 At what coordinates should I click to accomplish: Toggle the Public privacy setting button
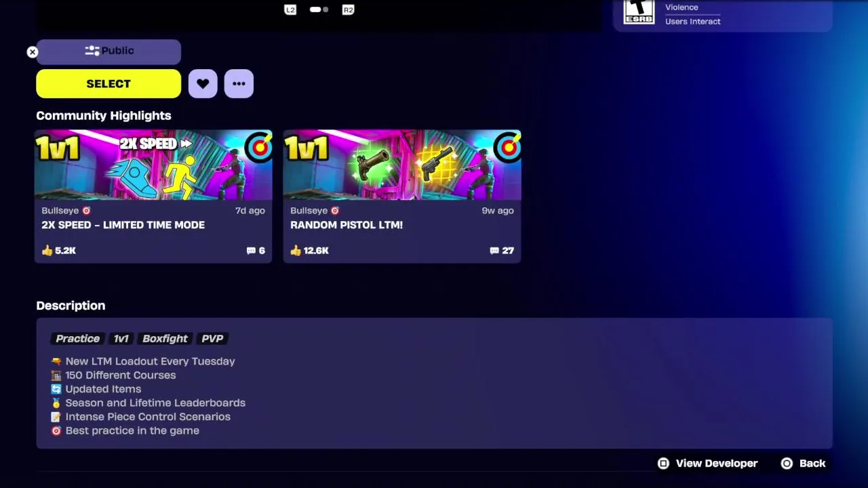[x=108, y=52]
